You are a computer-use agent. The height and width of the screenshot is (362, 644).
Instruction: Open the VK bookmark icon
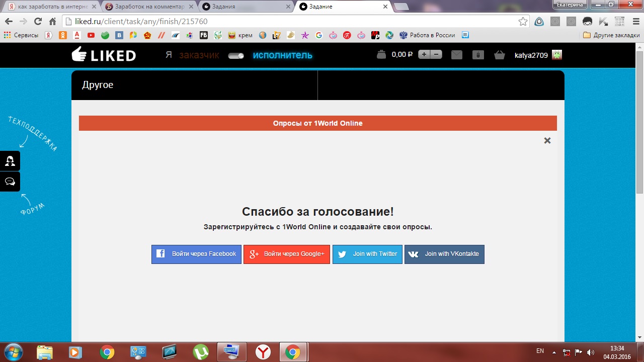click(x=119, y=35)
